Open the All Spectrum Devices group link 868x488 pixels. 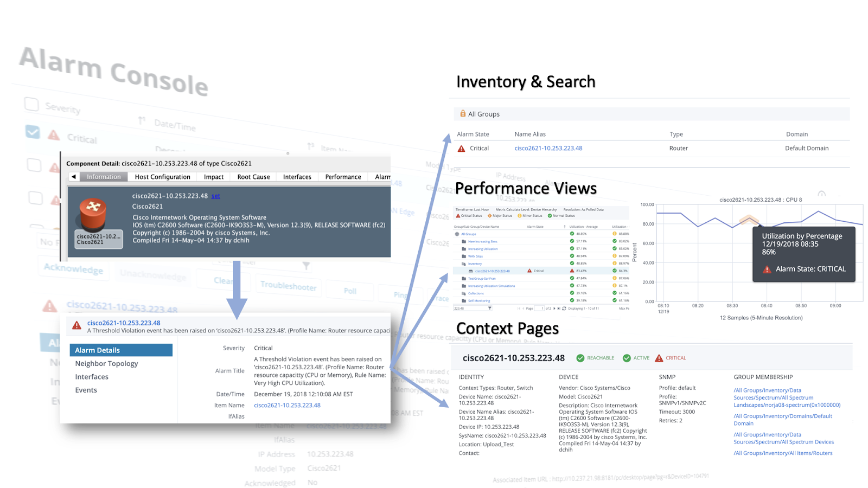(x=784, y=439)
